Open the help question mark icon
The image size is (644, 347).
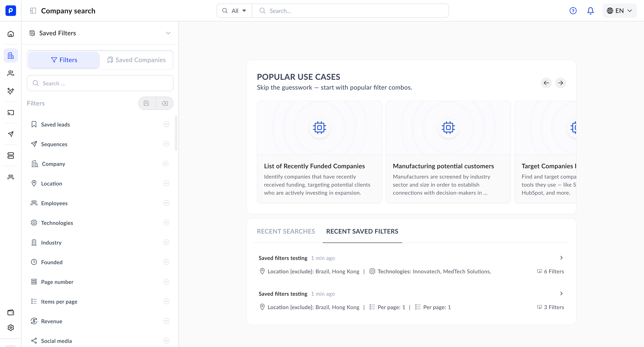[573, 11]
